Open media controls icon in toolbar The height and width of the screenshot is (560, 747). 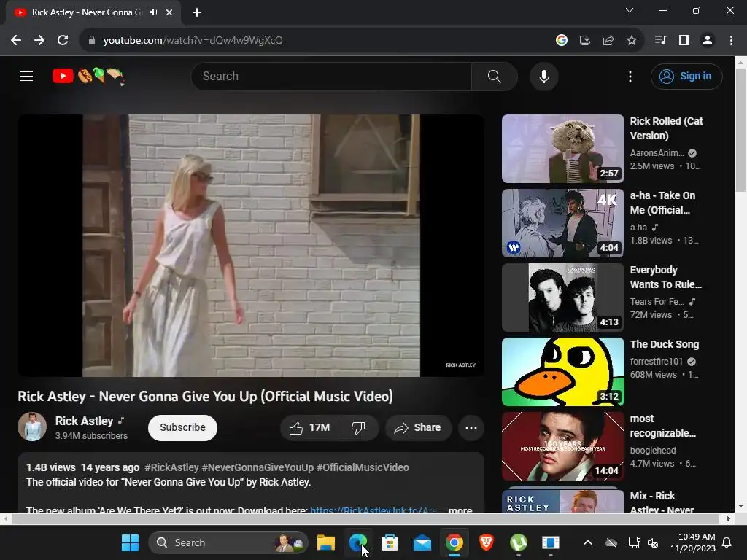click(x=661, y=41)
